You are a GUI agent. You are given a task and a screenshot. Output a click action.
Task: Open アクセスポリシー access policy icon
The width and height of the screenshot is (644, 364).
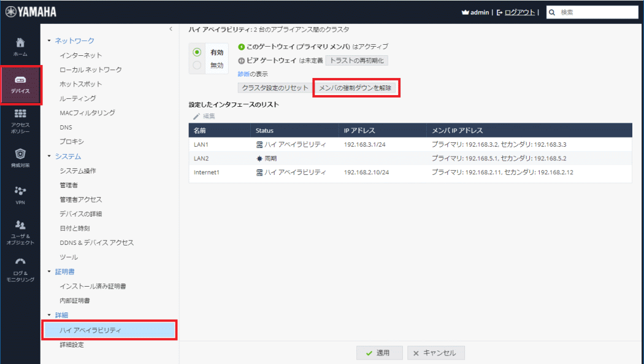(20, 115)
